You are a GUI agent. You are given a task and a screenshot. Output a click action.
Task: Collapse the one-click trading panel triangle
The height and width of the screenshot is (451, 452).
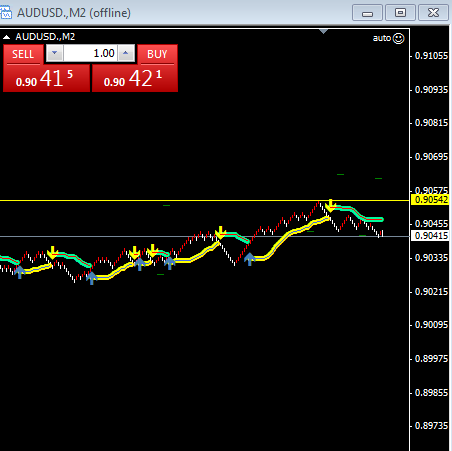(6, 37)
